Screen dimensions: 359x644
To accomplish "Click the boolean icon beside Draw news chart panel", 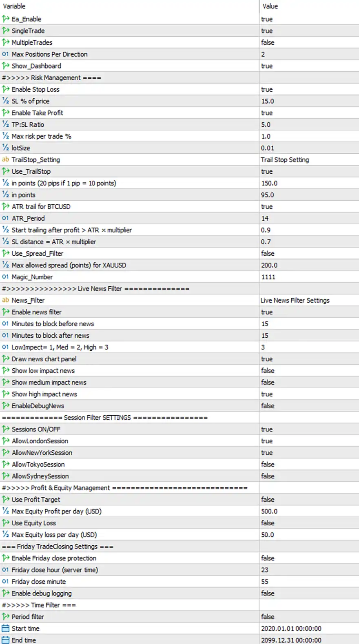I will click(x=5, y=359).
